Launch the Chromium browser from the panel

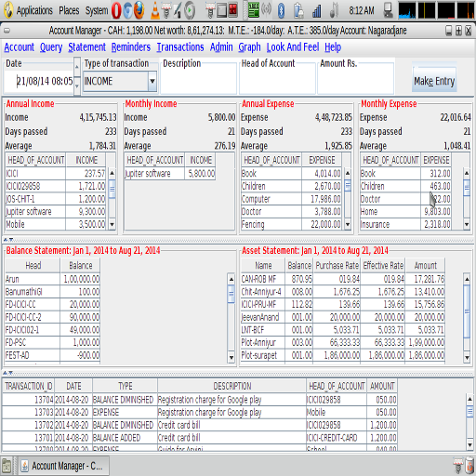(128, 10)
